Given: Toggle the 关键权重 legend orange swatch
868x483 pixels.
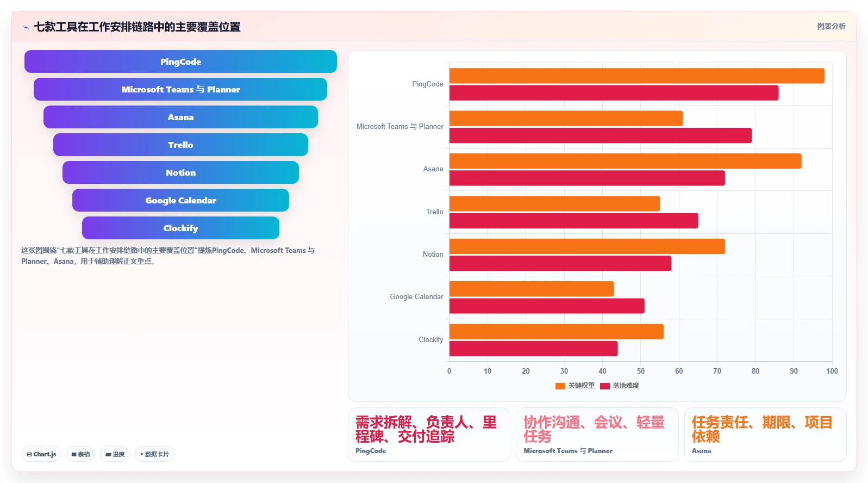Looking at the screenshot, I should (x=560, y=386).
